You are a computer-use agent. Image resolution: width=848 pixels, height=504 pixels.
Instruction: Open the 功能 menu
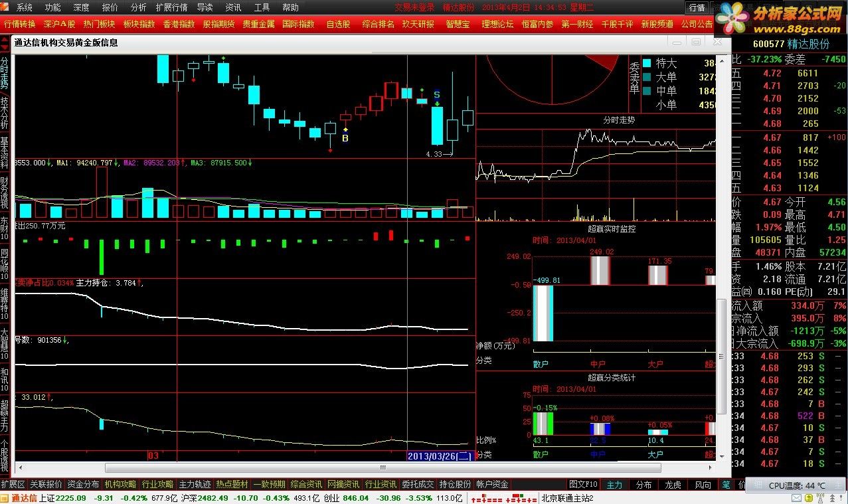coord(52,7)
